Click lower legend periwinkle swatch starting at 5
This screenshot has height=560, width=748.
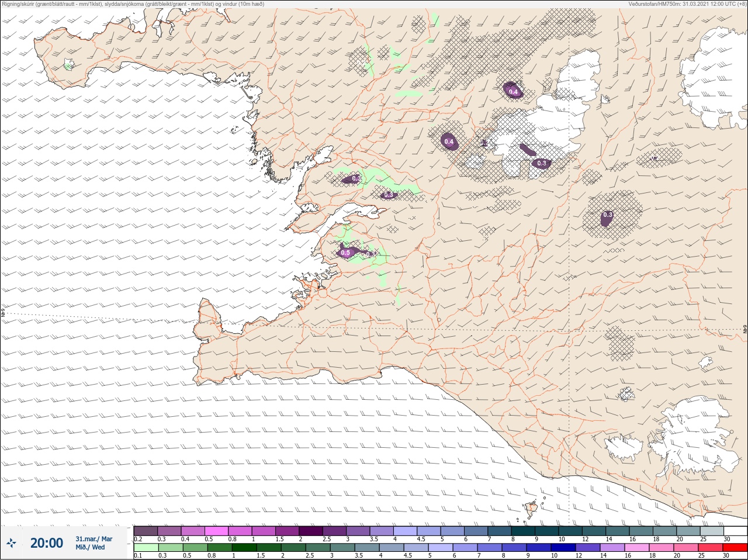click(x=441, y=548)
